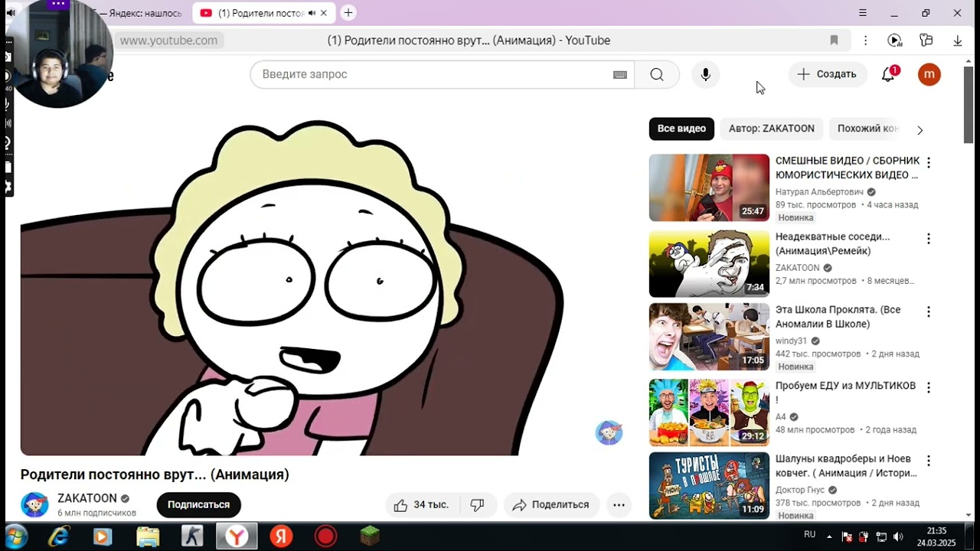The image size is (980, 551).
Task: Open options for Шалуны квадроберы suggestion
Action: (929, 461)
